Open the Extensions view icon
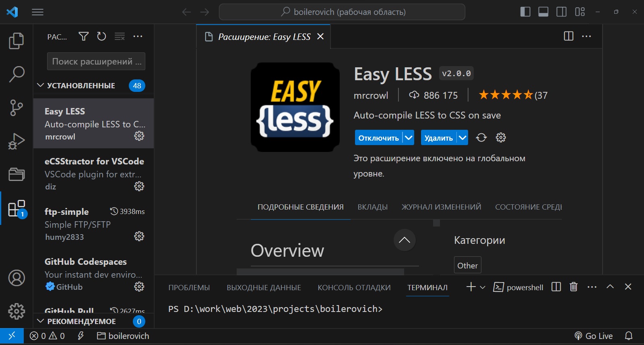The width and height of the screenshot is (644, 345). pos(17,209)
